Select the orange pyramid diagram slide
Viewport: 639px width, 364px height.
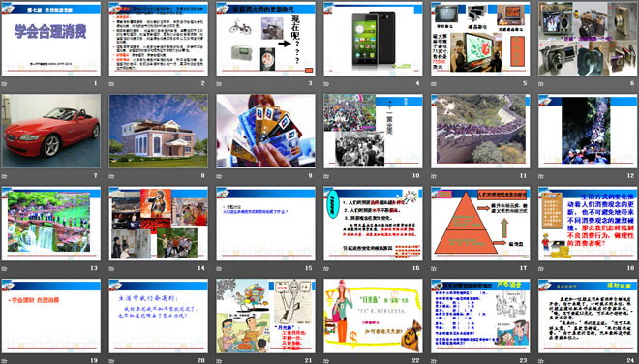click(x=480, y=224)
